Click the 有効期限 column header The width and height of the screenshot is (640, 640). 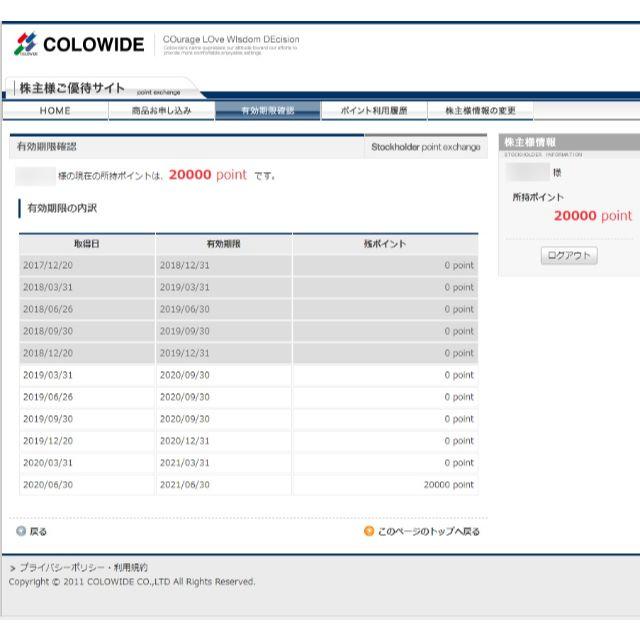[224, 244]
